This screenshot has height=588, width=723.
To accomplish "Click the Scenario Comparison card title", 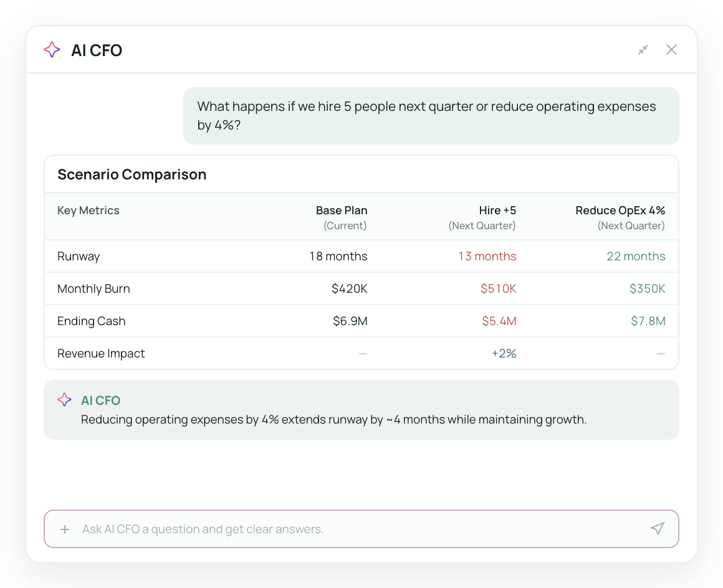I will 132,174.
